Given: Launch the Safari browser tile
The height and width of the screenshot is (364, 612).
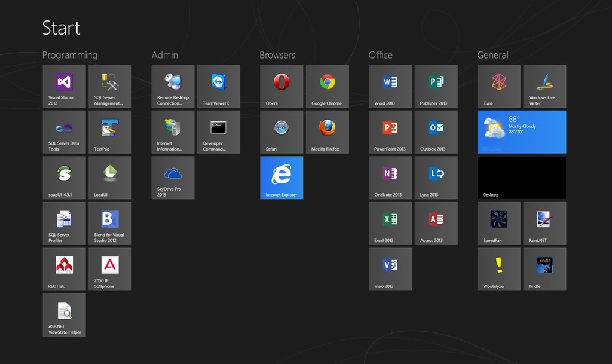Looking at the screenshot, I should (281, 132).
